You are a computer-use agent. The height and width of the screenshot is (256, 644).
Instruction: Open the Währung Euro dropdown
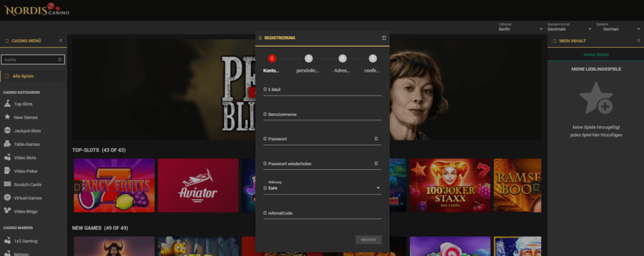pyautogui.click(x=323, y=187)
